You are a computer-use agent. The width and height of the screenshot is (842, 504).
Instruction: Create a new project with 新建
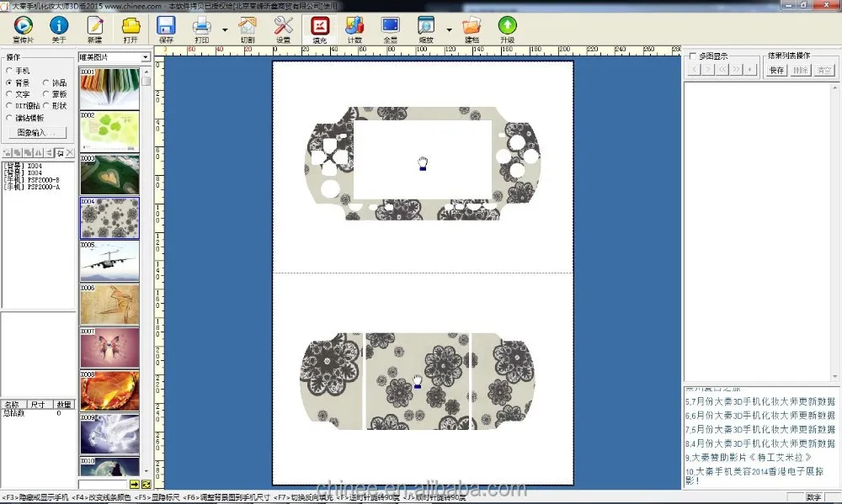[94, 26]
